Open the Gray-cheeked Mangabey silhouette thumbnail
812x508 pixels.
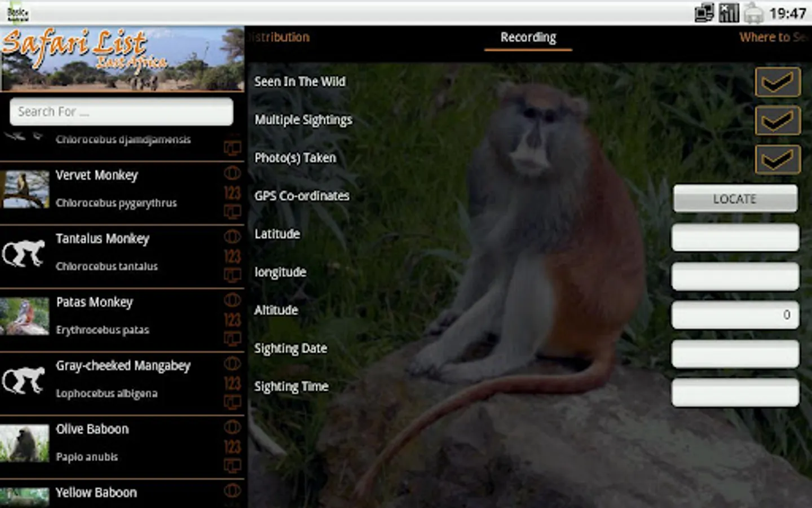coord(24,380)
